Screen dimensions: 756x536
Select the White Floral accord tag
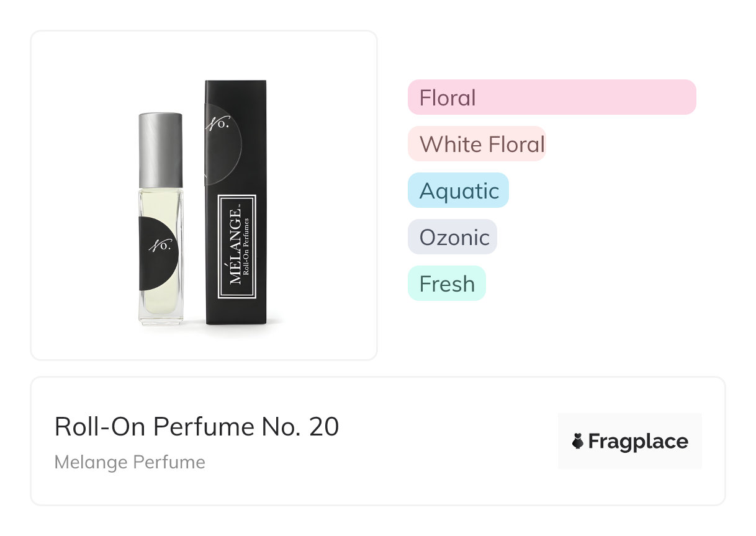[x=477, y=144]
